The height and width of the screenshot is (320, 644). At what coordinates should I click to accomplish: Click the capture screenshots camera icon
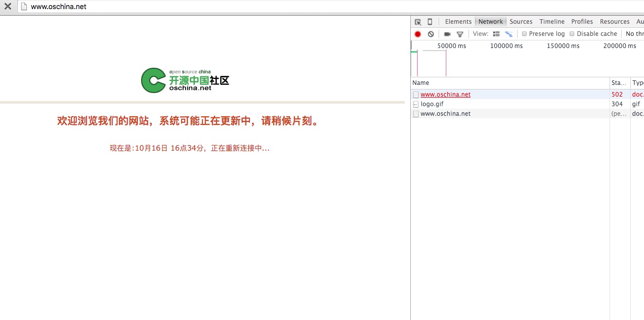pyautogui.click(x=447, y=34)
